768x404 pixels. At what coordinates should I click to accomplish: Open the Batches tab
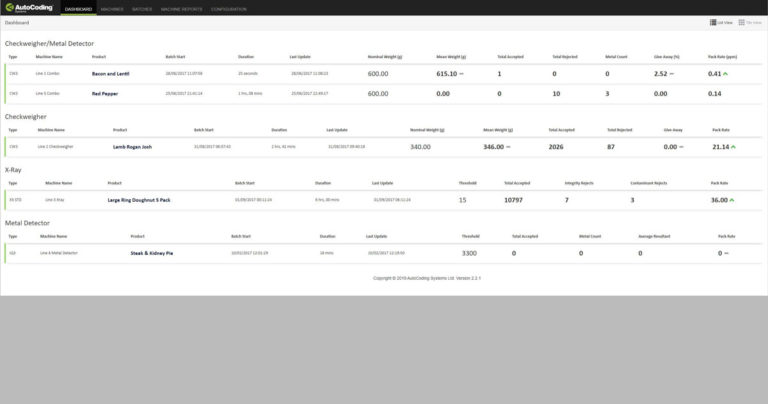[x=141, y=8]
